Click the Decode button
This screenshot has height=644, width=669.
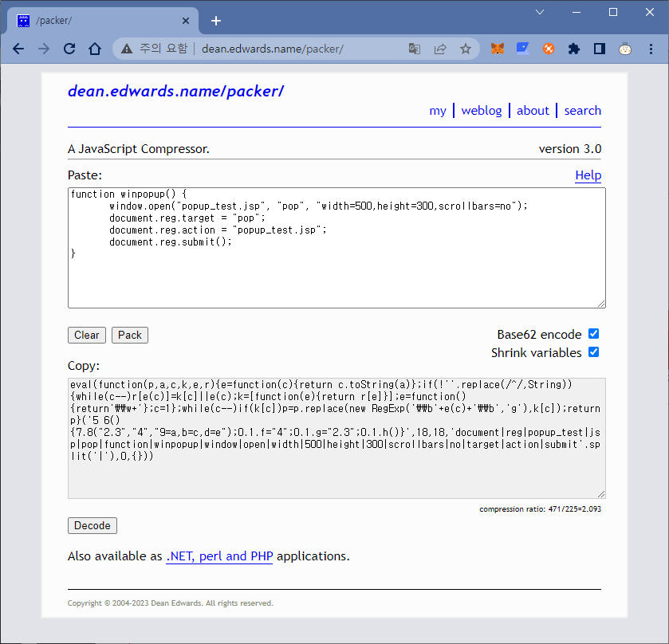coord(92,526)
